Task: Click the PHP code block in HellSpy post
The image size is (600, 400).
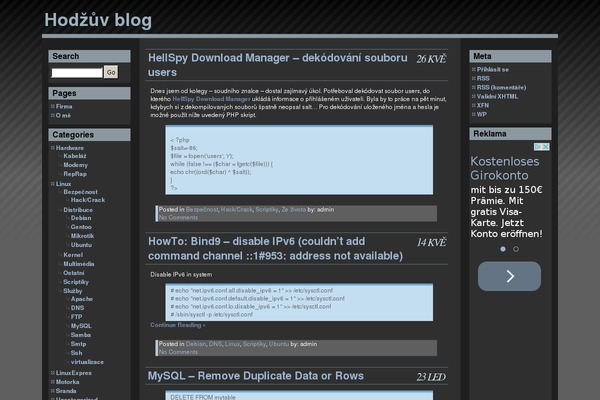Action: pos(299,160)
